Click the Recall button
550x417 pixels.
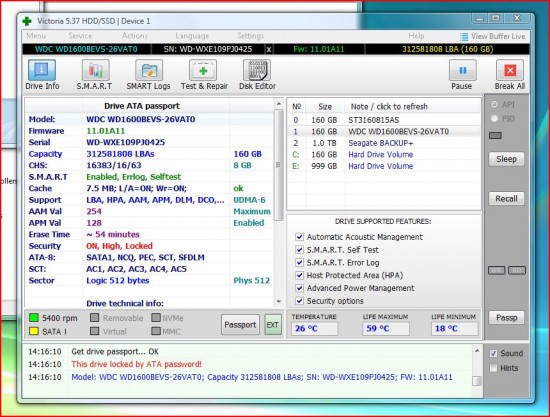coord(506,199)
